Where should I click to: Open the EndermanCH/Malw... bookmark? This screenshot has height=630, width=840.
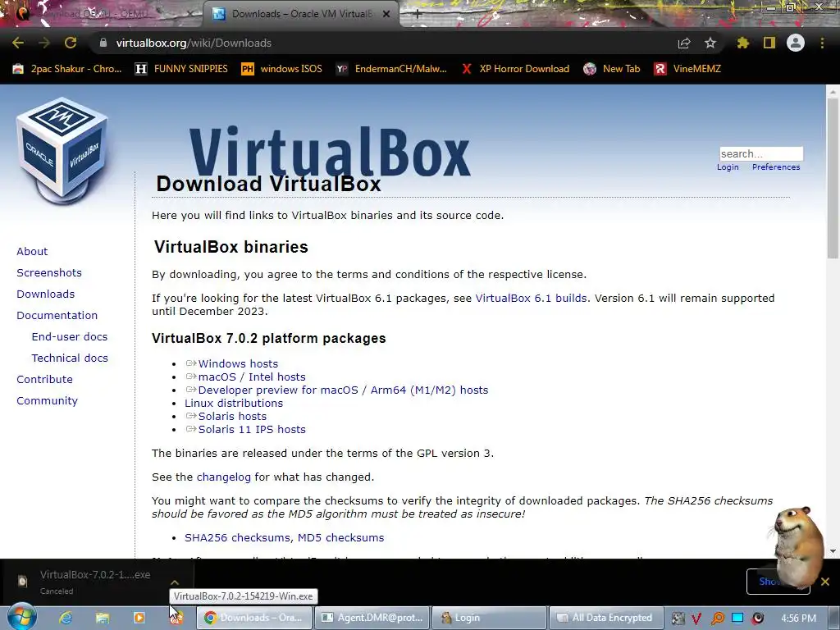click(x=391, y=69)
